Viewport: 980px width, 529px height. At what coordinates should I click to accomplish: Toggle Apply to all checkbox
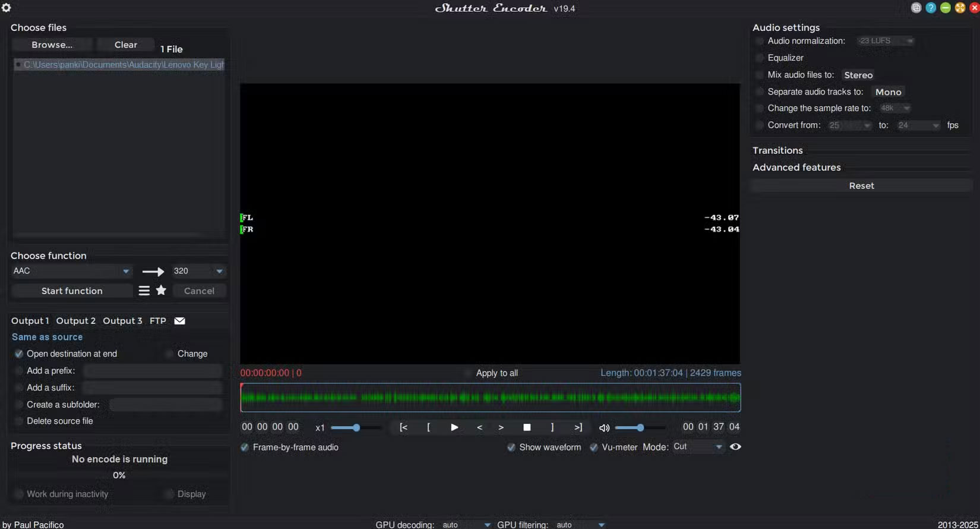(468, 373)
